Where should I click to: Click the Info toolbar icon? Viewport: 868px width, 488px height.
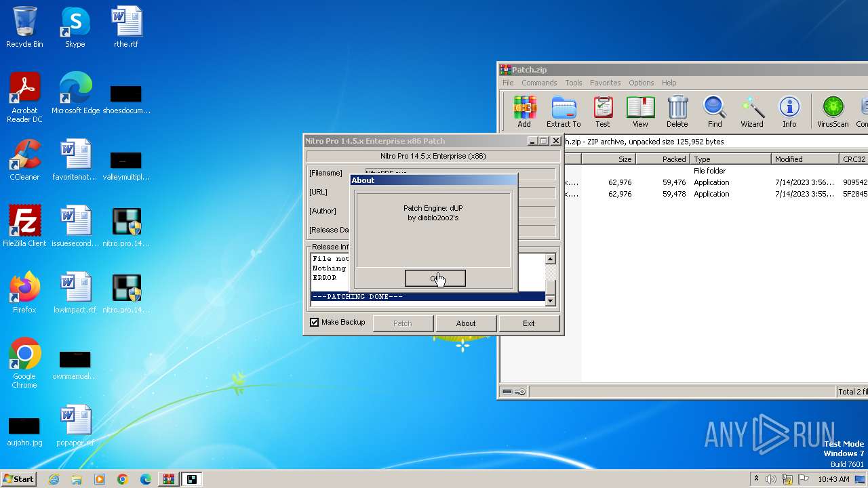click(789, 111)
